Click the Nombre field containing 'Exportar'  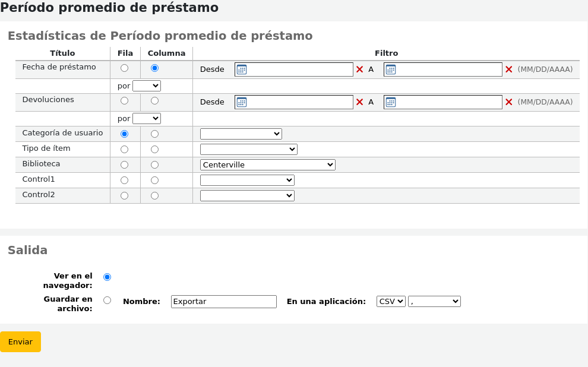pos(223,301)
